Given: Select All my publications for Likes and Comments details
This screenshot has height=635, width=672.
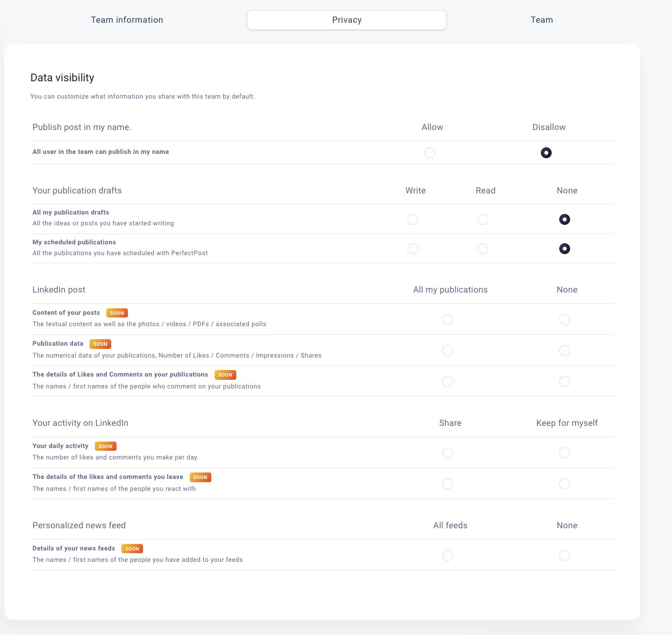Looking at the screenshot, I should point(448,381).
